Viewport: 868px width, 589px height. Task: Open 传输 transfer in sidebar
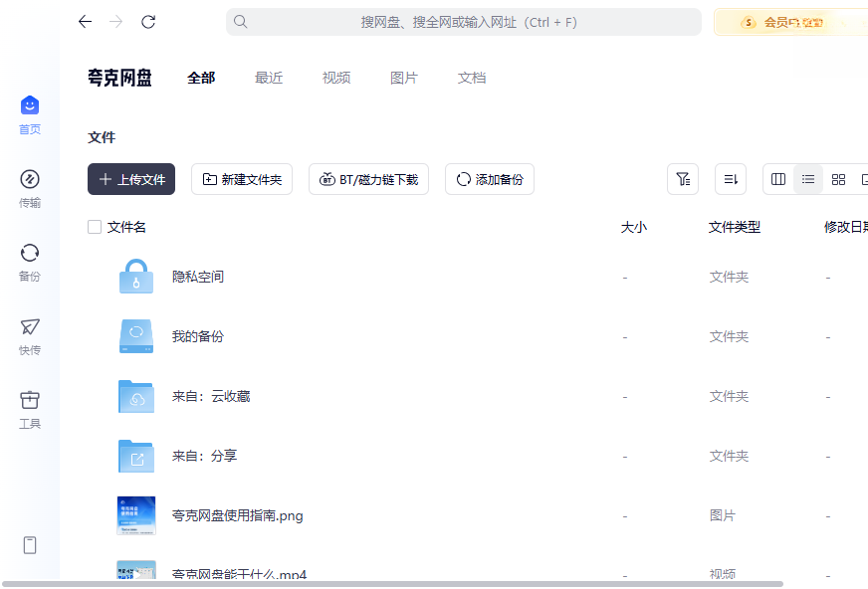tap(30, 189)
